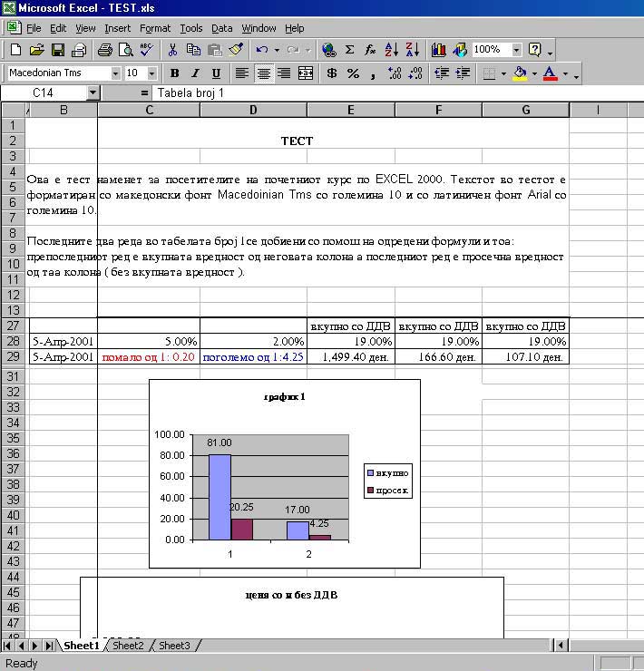
Task: Click the Fill Color yellow swatch
Action: [x=519, y=73]
